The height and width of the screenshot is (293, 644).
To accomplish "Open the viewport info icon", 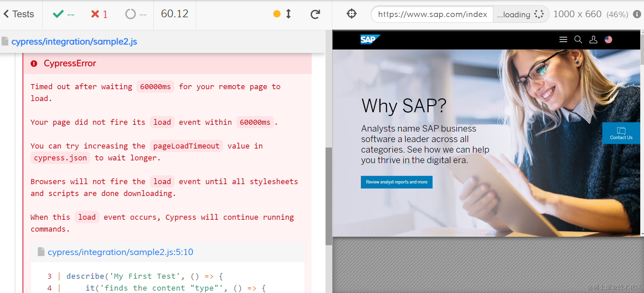I will [637, 14].
